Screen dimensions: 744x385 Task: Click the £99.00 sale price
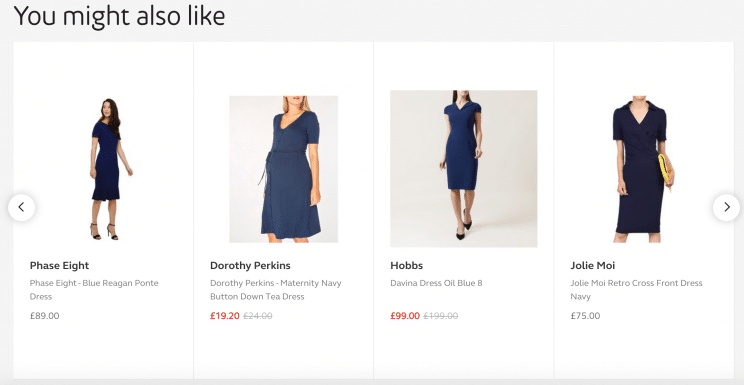click(x=405, y=316)
